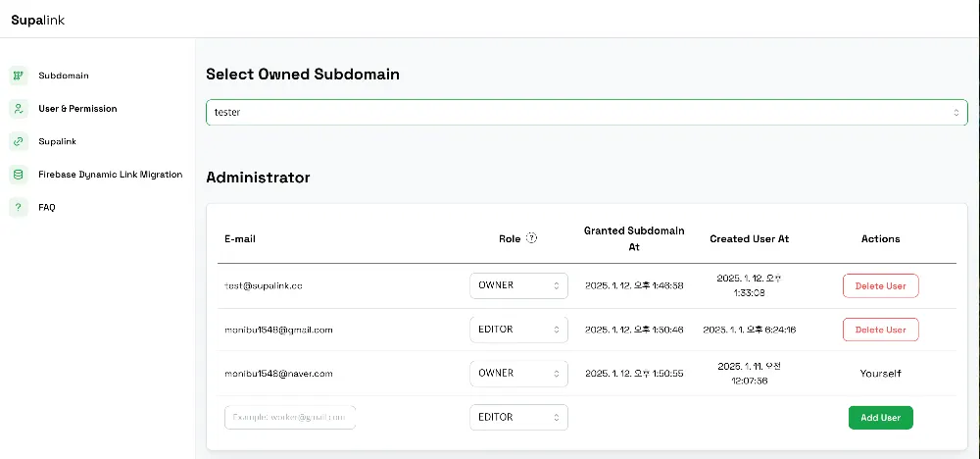Click the Supalink link icon
This screenshot has height=459, width=980.
tap(18, 141)
